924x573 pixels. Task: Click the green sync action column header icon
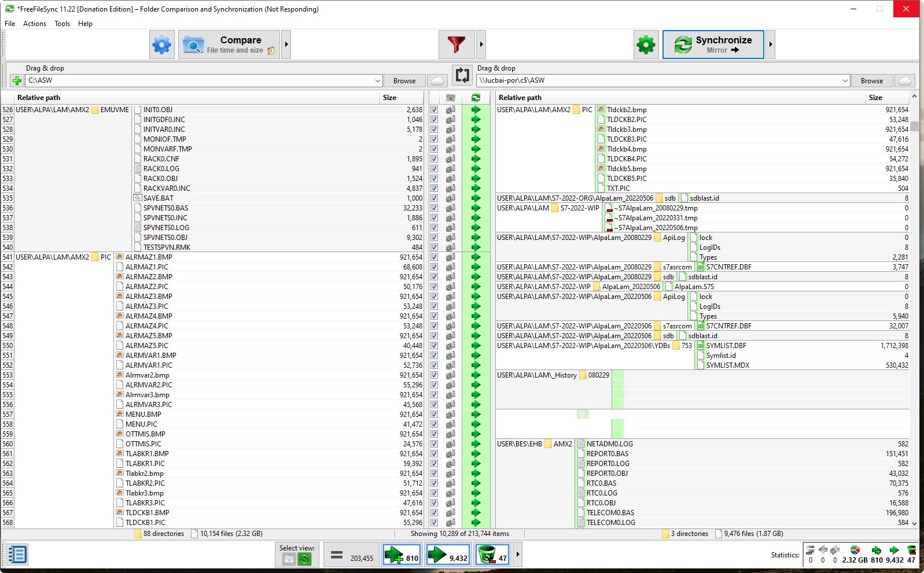[476, 98]
